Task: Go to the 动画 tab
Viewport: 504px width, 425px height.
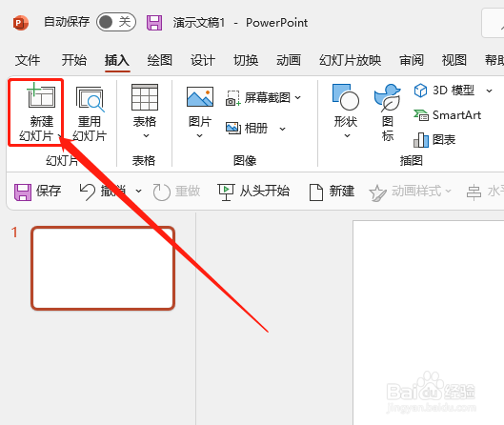Action: point(289,60)
